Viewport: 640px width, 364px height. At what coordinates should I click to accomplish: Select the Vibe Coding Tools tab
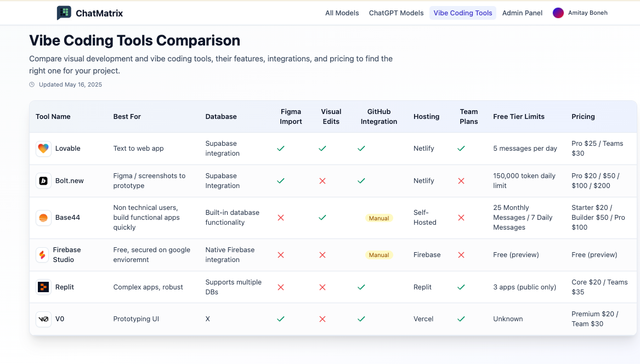(463, 13)
